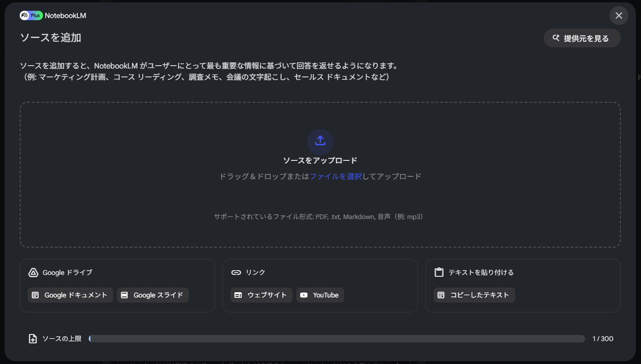Close the ソースを追加 dialog
Screen dimensions: 641x364
[618, 15]
